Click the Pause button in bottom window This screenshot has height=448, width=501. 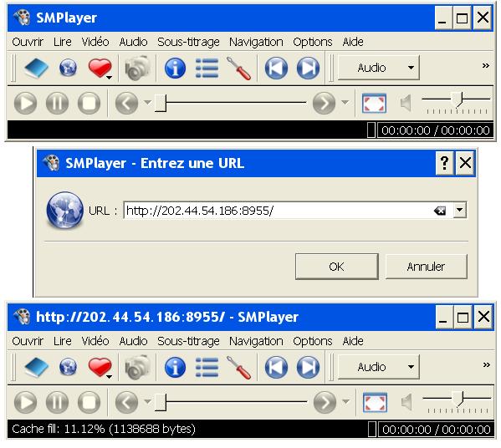pos(57,402)
